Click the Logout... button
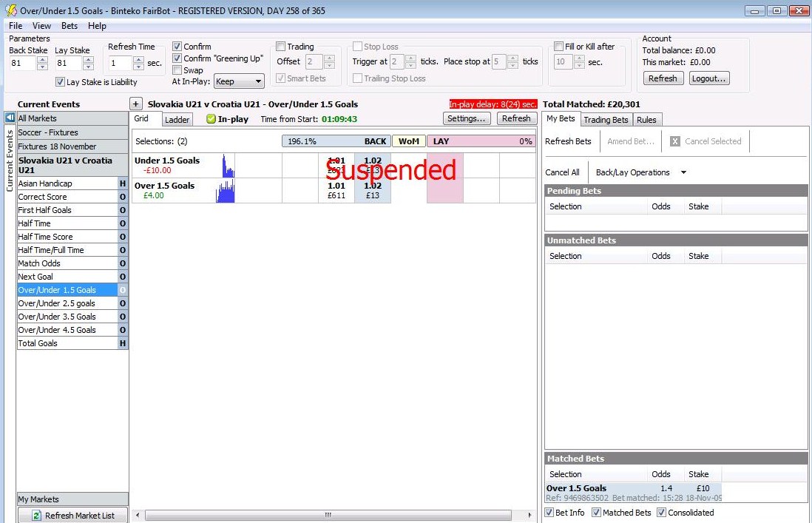This screenshot has height=523, width=812. pyautogui.click(x=709, y=78)
